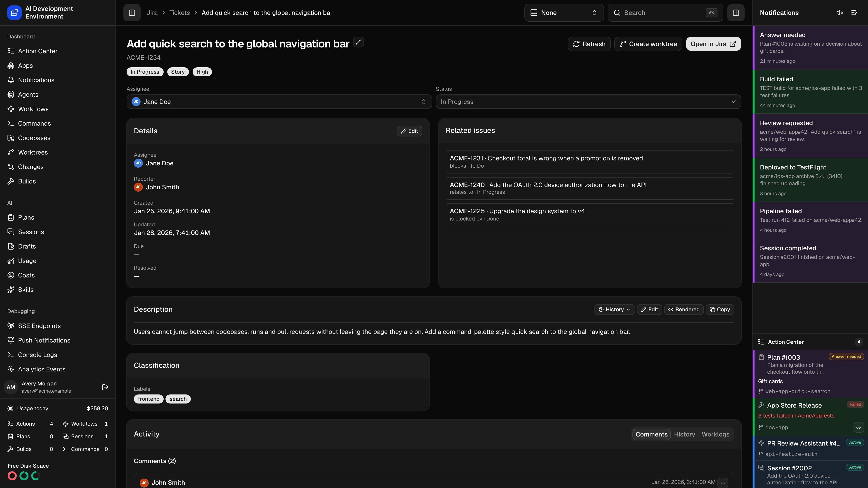Click Edit in Description card
Image resolution: width=868 pixels, height=488 pixels.
[x=649, y=310]
